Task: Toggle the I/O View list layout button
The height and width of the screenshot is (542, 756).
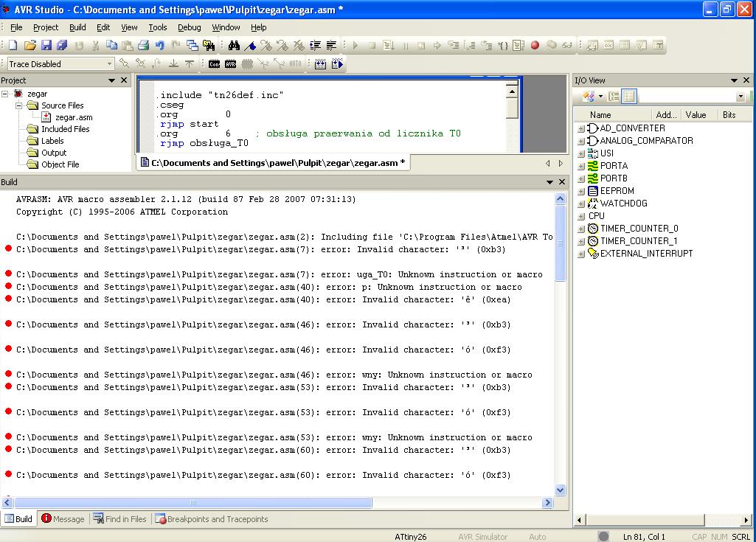Action: pyautogui.click(x=628, y=97)
